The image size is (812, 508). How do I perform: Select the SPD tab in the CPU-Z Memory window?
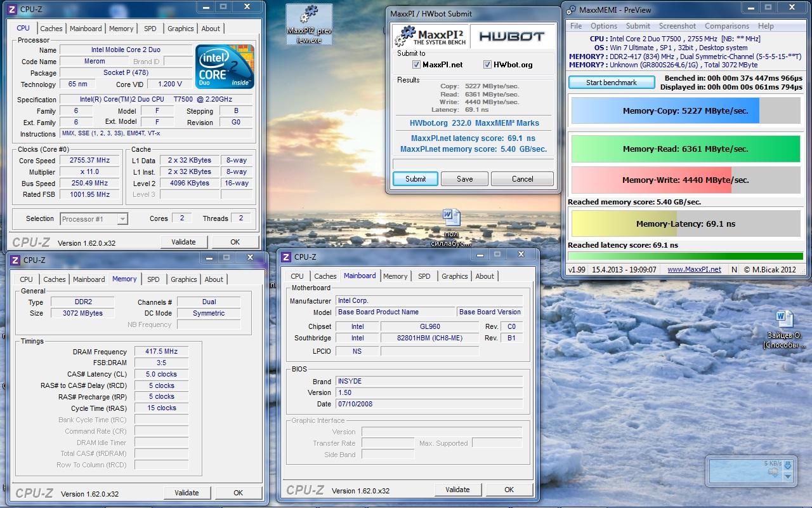(154, 279)
